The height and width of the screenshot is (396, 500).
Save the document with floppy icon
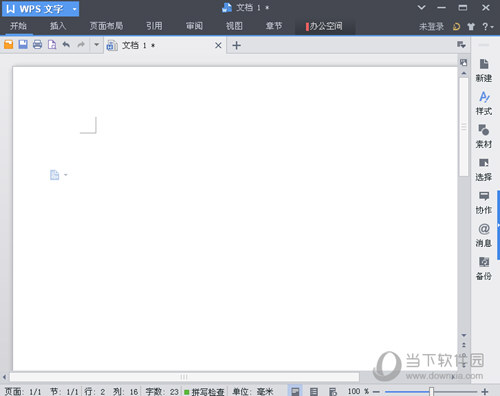point(23,44)
